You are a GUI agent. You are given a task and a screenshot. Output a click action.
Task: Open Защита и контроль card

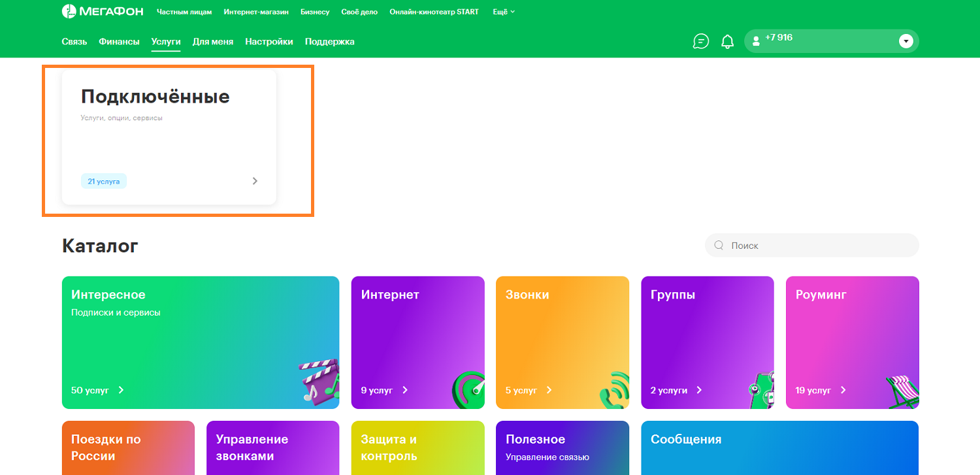click(x=418, y=448)
